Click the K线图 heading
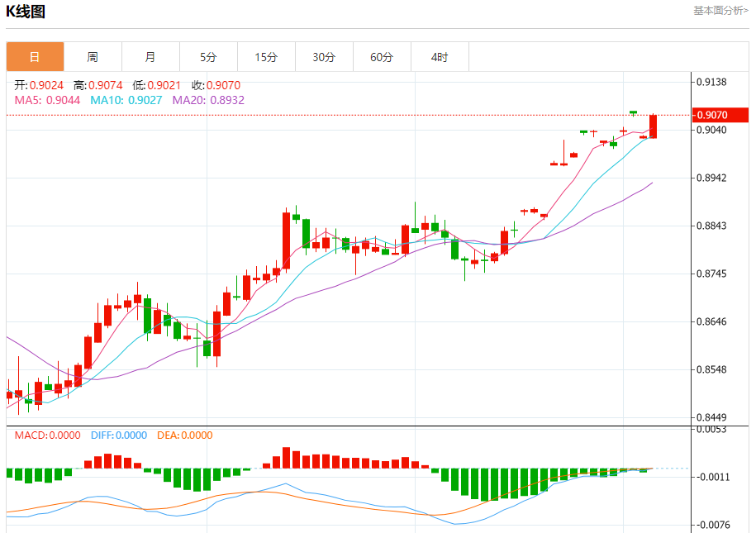Image resolution: width=756 pixels, height=533 pixels. (x=26, y=11)
